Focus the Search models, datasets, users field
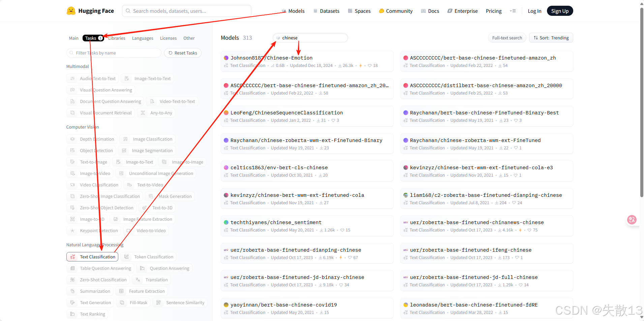 (187, 11)
